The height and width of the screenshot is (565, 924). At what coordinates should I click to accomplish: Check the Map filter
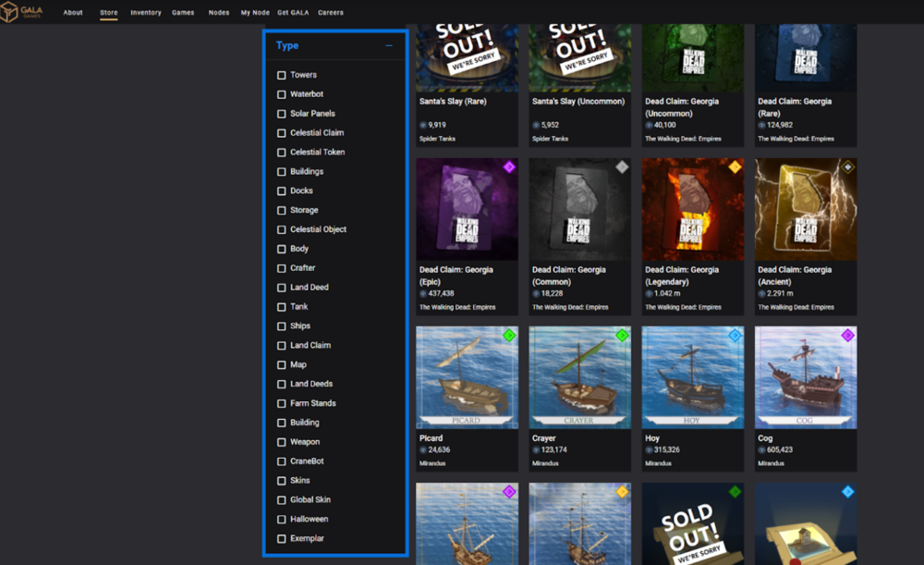(x=282, y=365)
